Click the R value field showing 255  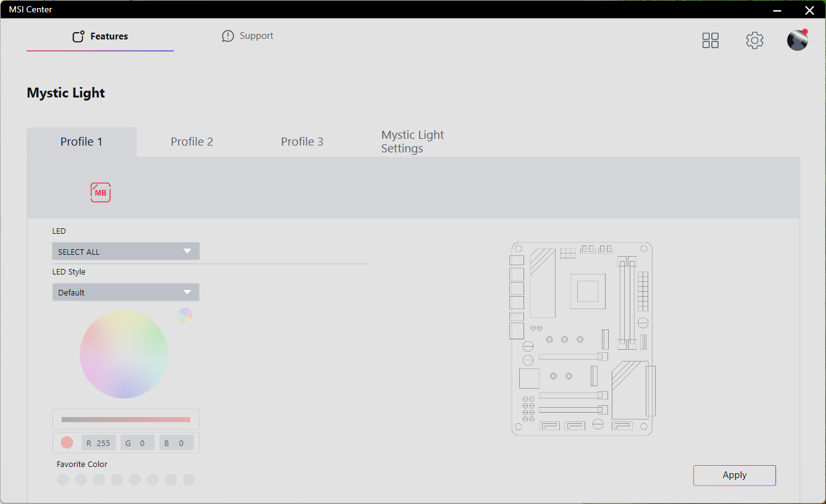(x=99, y=443)
